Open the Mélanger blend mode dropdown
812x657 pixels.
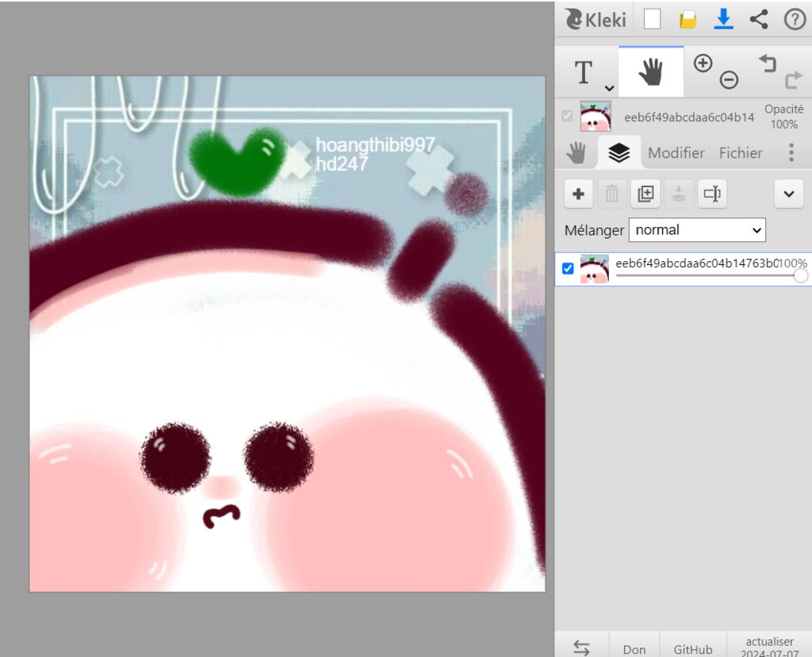tap(697, 230)
